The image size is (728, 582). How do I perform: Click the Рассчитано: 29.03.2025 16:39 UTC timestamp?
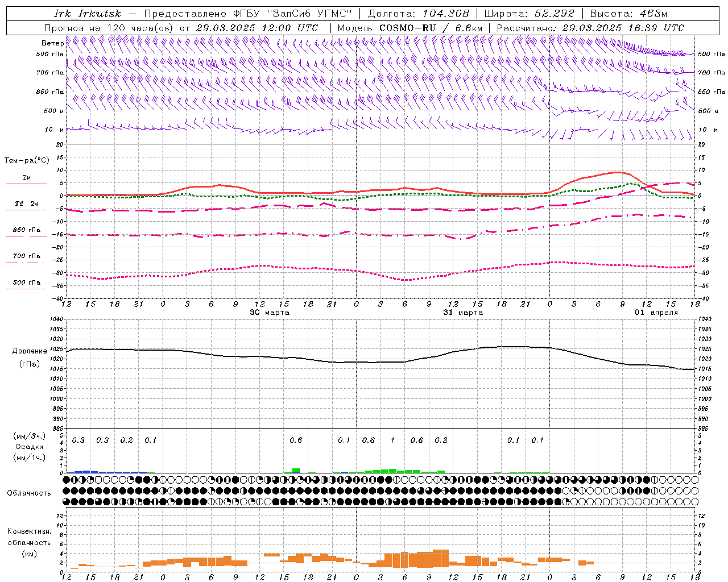(590, 28)
